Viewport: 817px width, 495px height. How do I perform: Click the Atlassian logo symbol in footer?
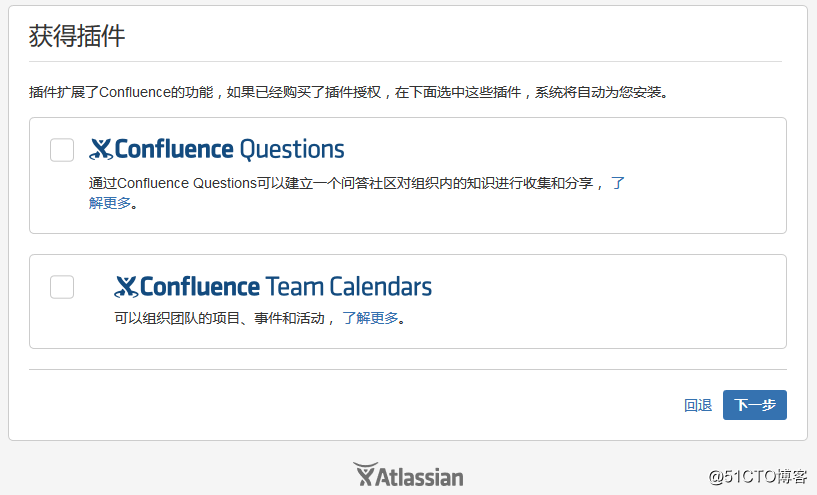coord(365,474)
